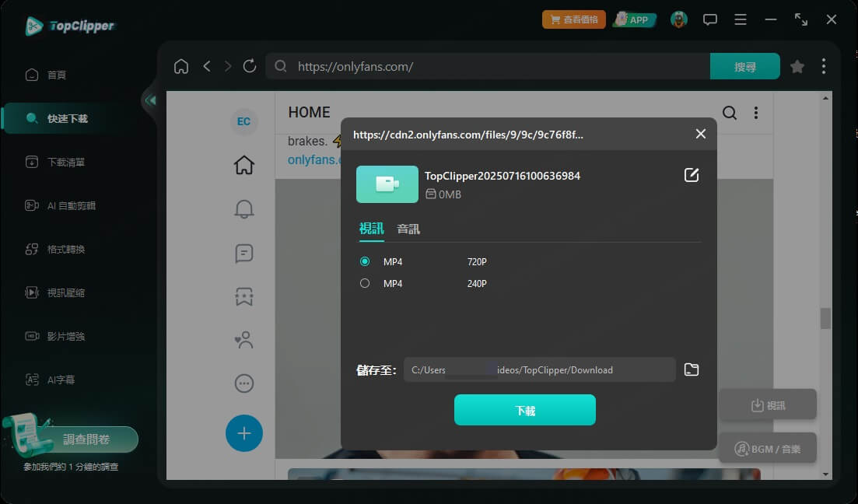Image resolution: width=858 pixels, height=504 pixels.
Task: Open the feedback chat bubble icon
Action: click(x=709, y=19)
